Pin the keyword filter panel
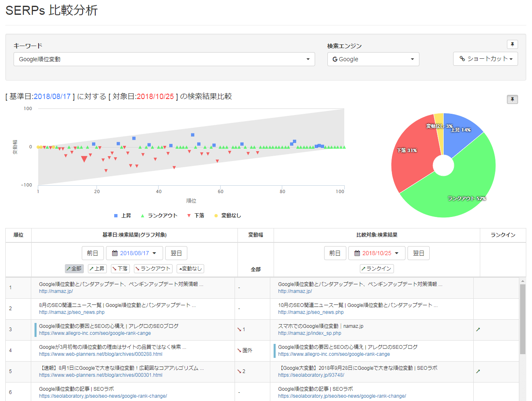 (512, 44)
